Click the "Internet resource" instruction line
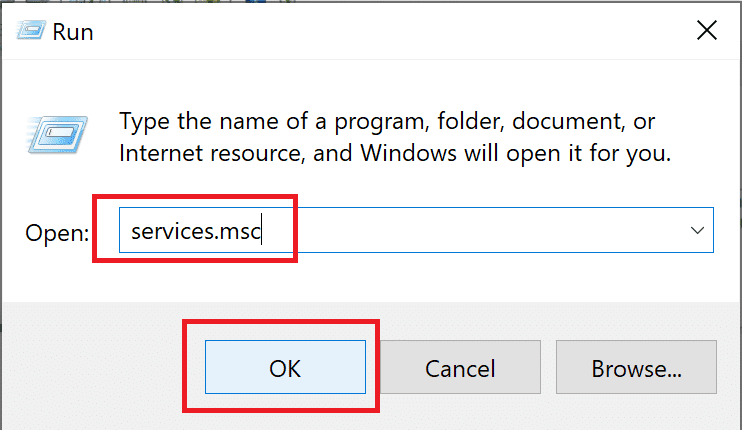Viewport: 743px width, 430px height. tap(395, 154)
